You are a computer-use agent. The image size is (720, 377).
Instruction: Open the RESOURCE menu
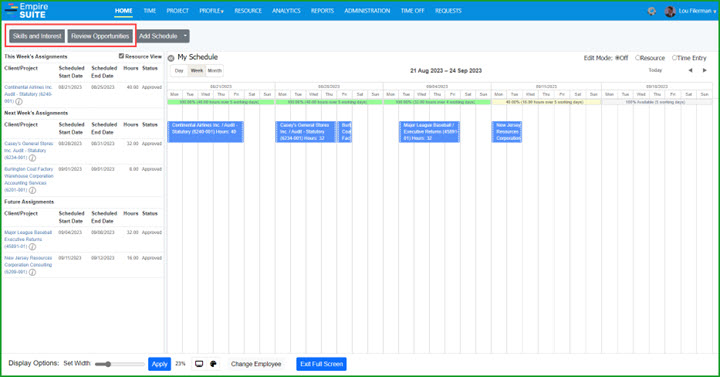coord(248,11)
